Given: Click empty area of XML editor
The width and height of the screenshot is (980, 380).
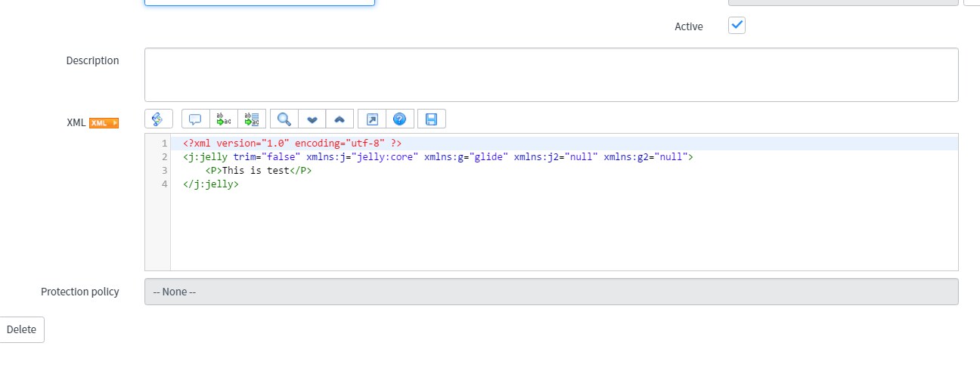Looking at the screenshot, I should pyautogui.click(x=563, y=230).
